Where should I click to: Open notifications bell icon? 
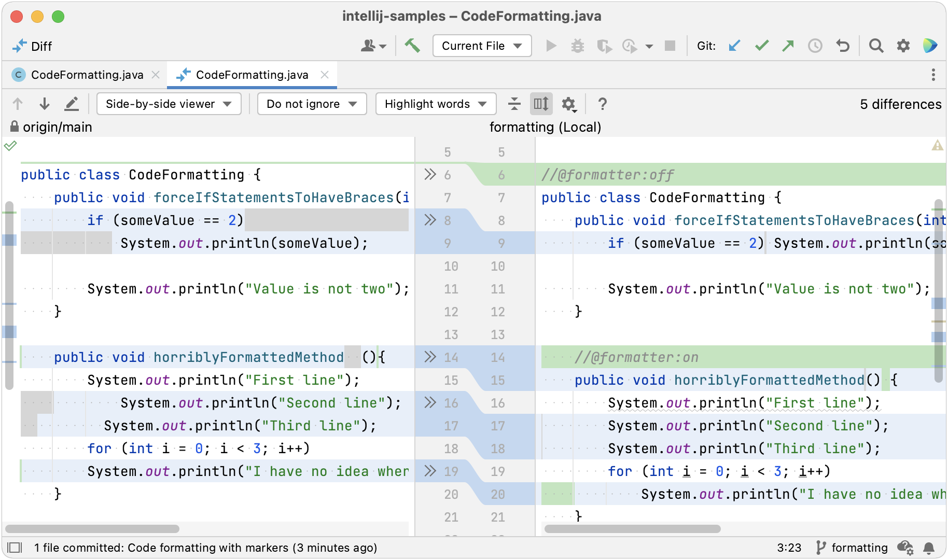click(x=929, y=548)
